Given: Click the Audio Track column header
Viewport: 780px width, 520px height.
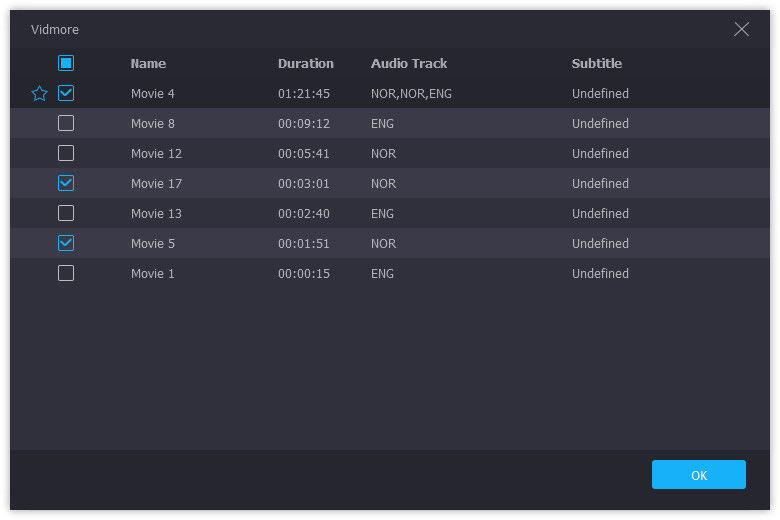Looking at the screenshot, I should click(409, 63).
